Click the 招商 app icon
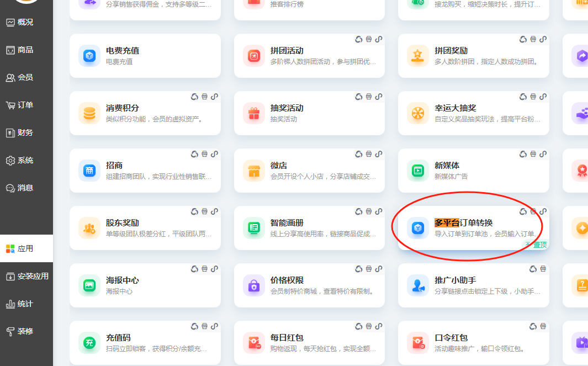 pyautogui.click(x=89, y=171)
